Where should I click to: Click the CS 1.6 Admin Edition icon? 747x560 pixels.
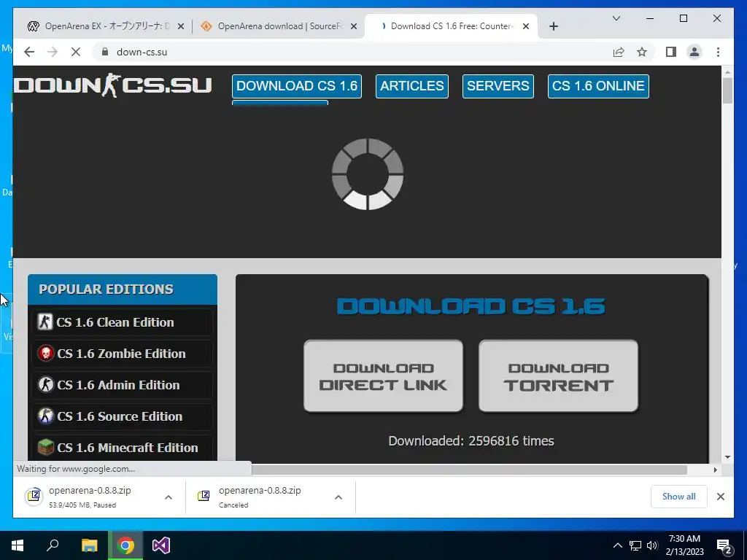click(46, 384)
